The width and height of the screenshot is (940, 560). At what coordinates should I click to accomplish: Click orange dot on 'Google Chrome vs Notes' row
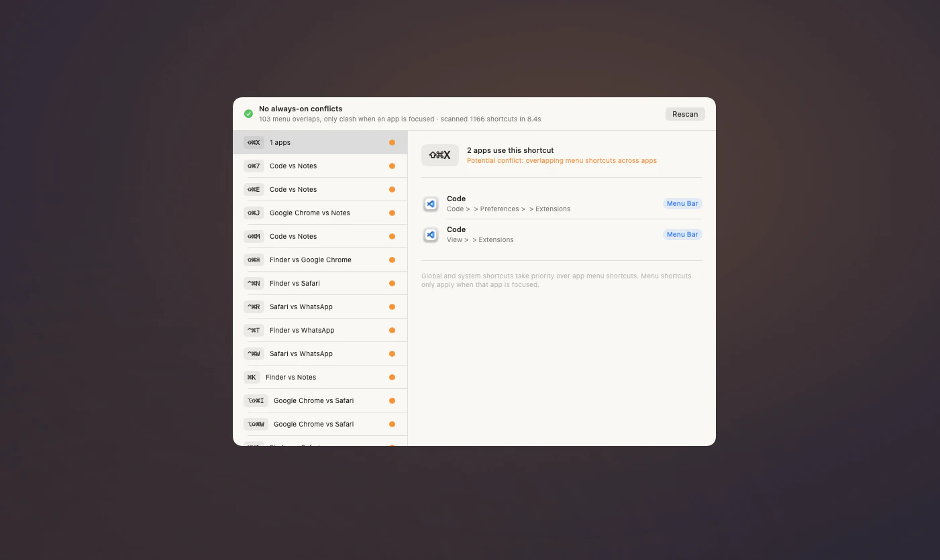pos(392,213)
